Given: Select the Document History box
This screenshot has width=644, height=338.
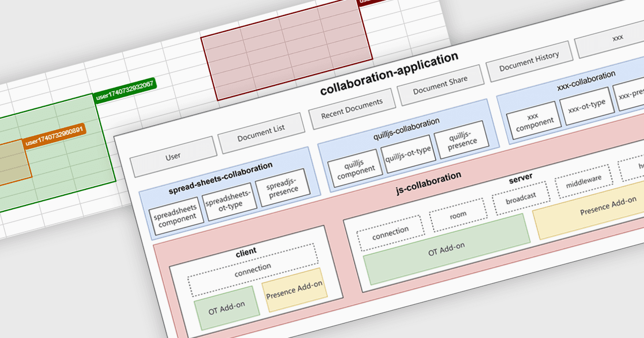Looking at the screenshot, I should point(529,61).
